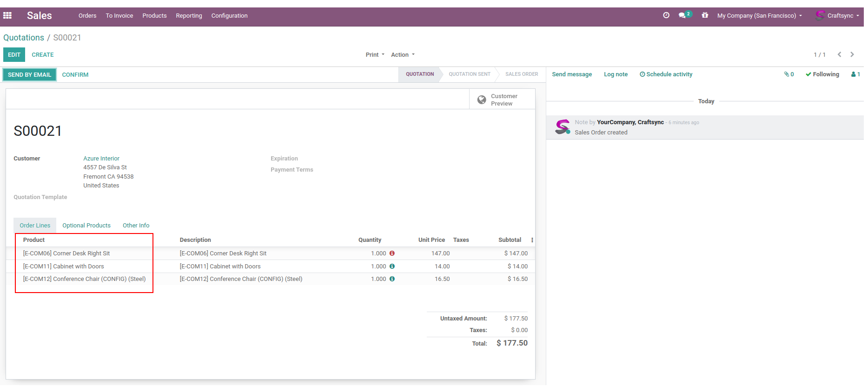Open the activities clock icon in navbar
The height and width of the screenshot is (387, 868).
coord(666,15)
